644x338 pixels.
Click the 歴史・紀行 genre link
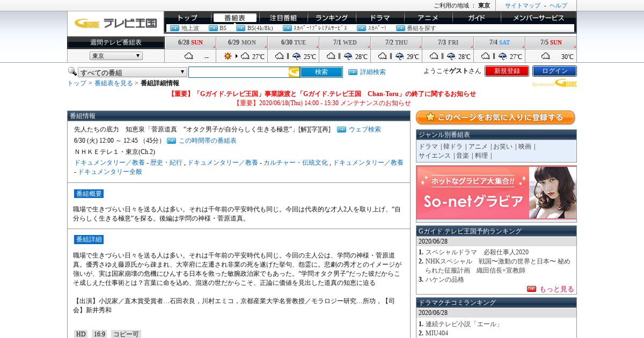point(166,163)
